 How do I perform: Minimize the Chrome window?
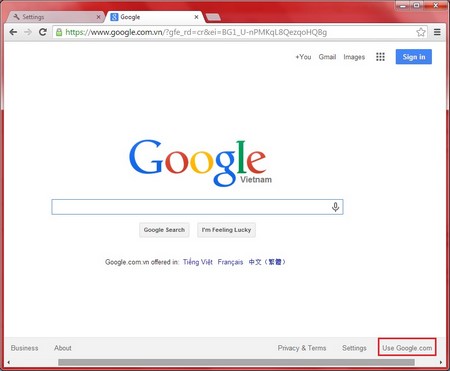(x=403, y=5)
